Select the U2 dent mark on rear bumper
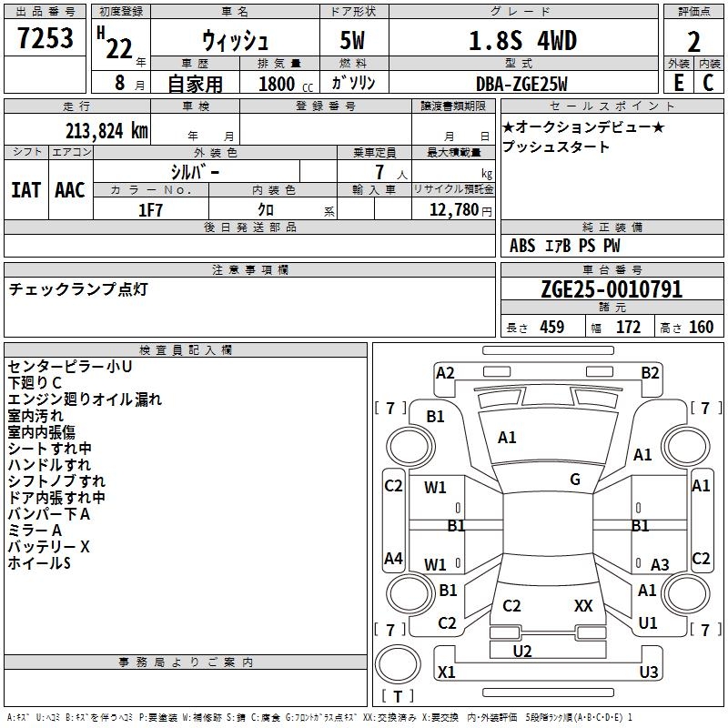Viewport: 728px width, 728px height. (x=522, y=651)
